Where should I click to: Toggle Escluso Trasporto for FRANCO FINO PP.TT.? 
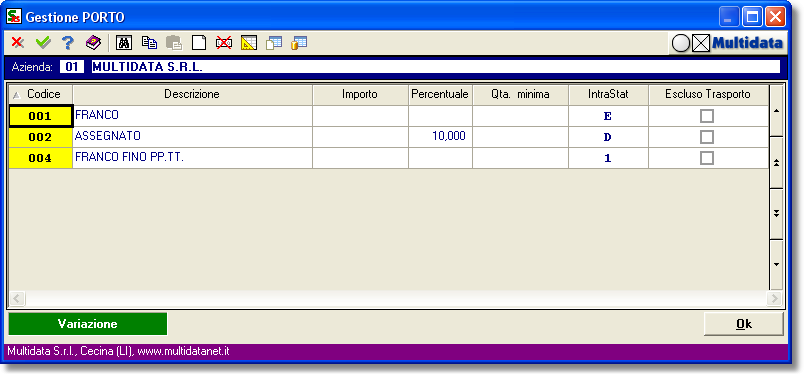point(707,157)
